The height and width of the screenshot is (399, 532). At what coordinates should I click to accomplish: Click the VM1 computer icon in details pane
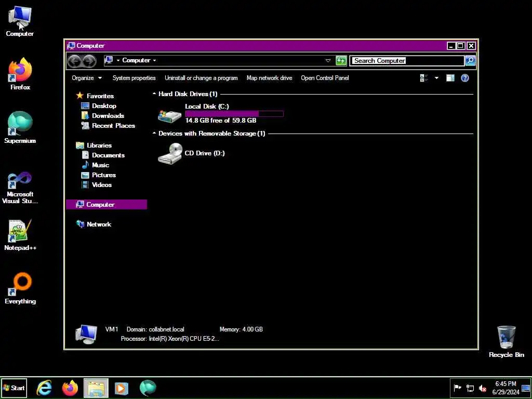coord(86,334)
